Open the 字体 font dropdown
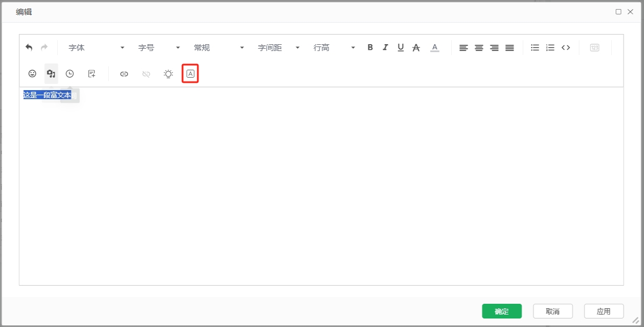This screenshot has width=644, height=327. [96, 48]
